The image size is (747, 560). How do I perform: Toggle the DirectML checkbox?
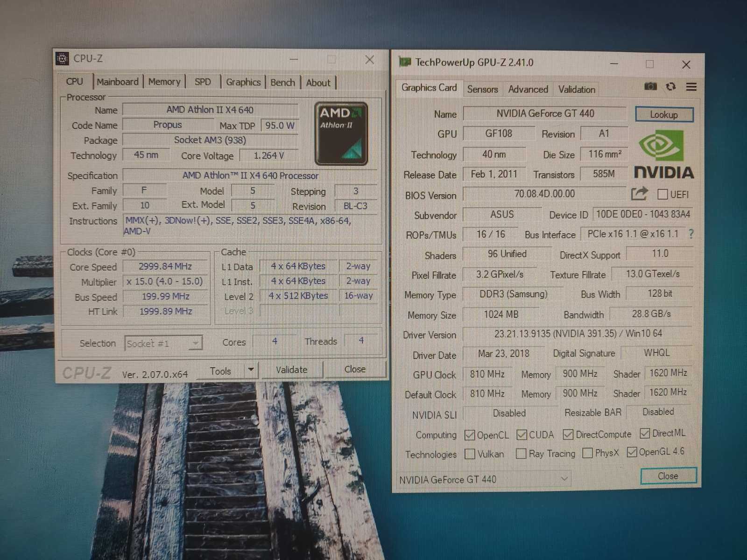click(x=645, y=433)
